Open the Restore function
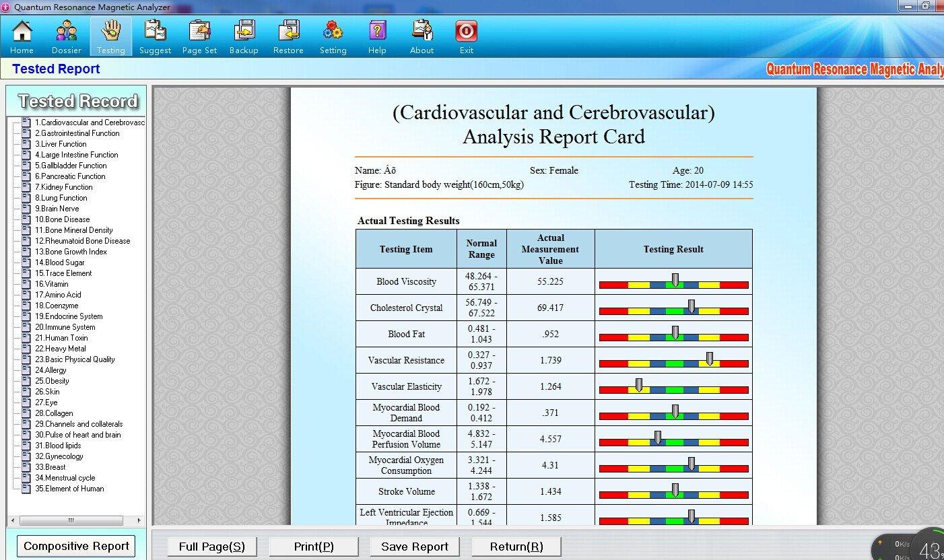Screen dimensions: 944x560 tap(288, 35)
